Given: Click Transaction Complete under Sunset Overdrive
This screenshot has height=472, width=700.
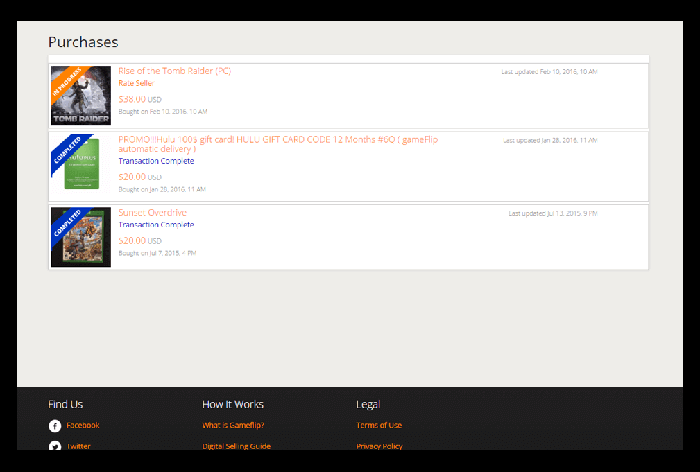Looking at the screenshot, I should click(156, 225).
